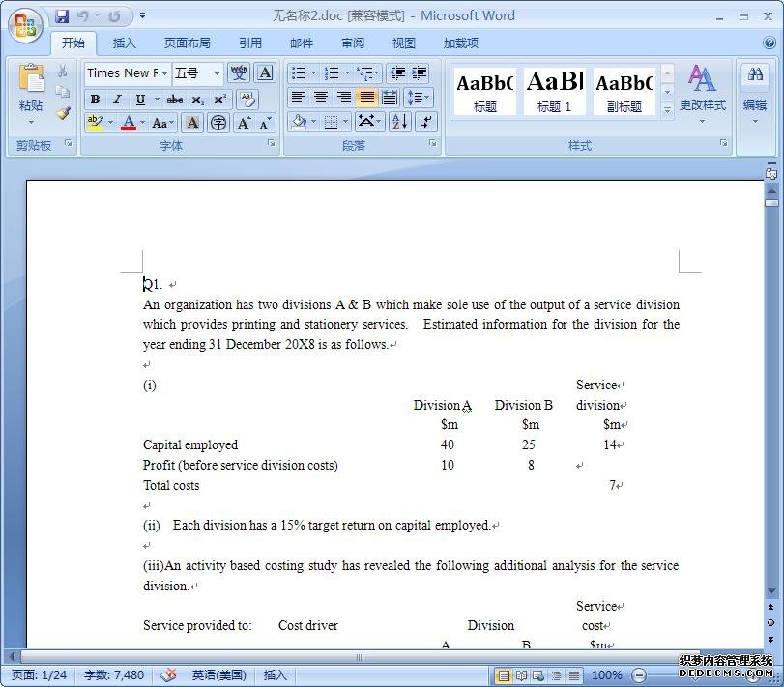Click the Save icon in quick access toolbar
The width and height of the screenshot is (784, 687).
pos(62,16)
